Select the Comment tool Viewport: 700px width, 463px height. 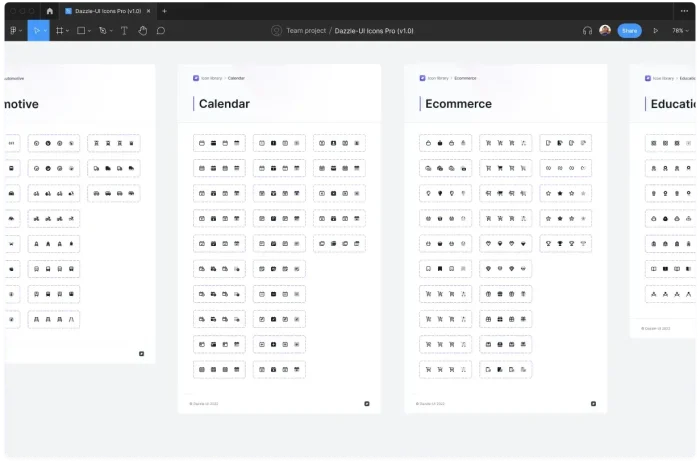tap(161, 31)
